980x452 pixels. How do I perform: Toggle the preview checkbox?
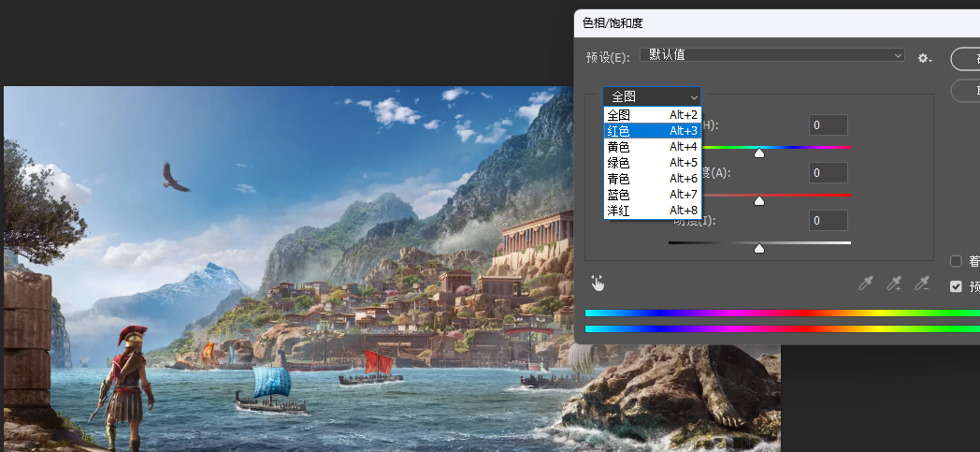[x=956, y=286]
